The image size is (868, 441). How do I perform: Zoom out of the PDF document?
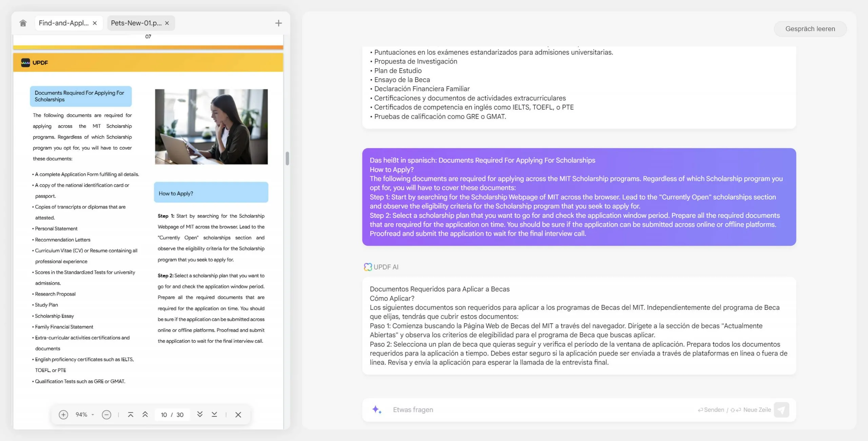click(107, 415)
